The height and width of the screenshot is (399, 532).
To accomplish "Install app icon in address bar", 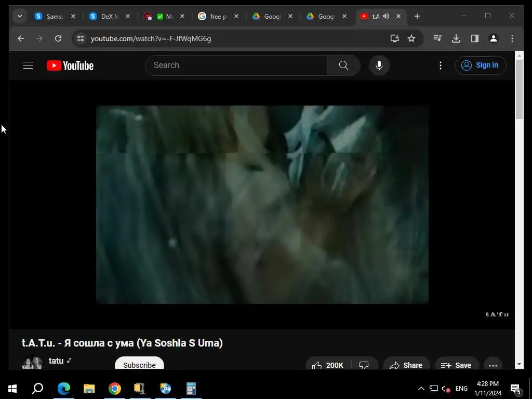I will pyautogui.click(x=395, y=38).
